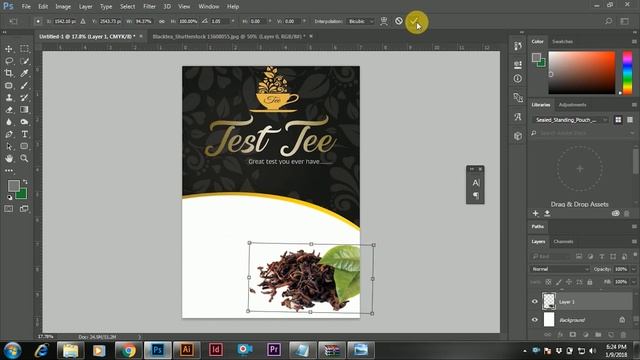Pick a color in the color field
Viewport: 640px width, 360px height.
(581, 73)
